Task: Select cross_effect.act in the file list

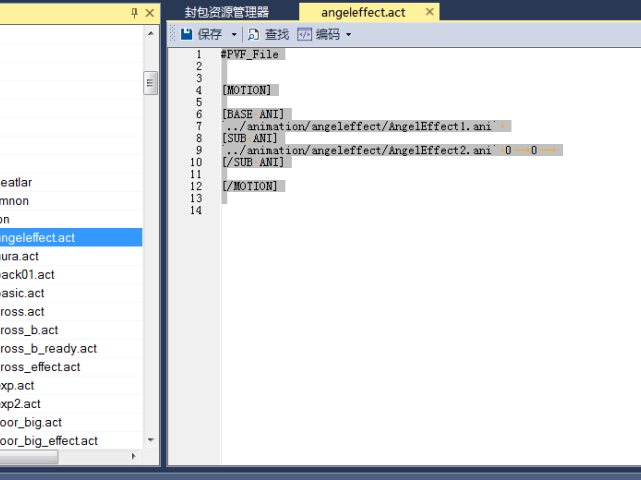Action: (x=40, y=367)
